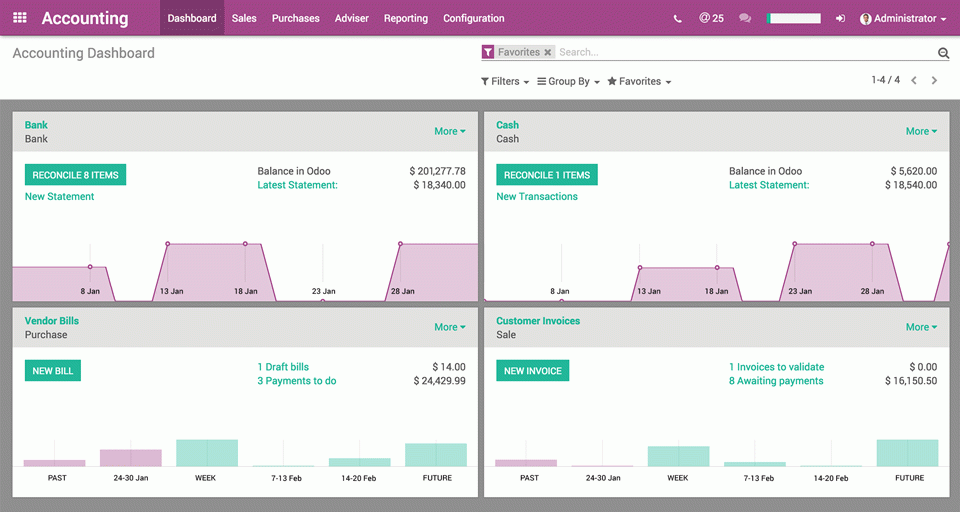
Task: Focus the search input field
Action: point(740,52)
